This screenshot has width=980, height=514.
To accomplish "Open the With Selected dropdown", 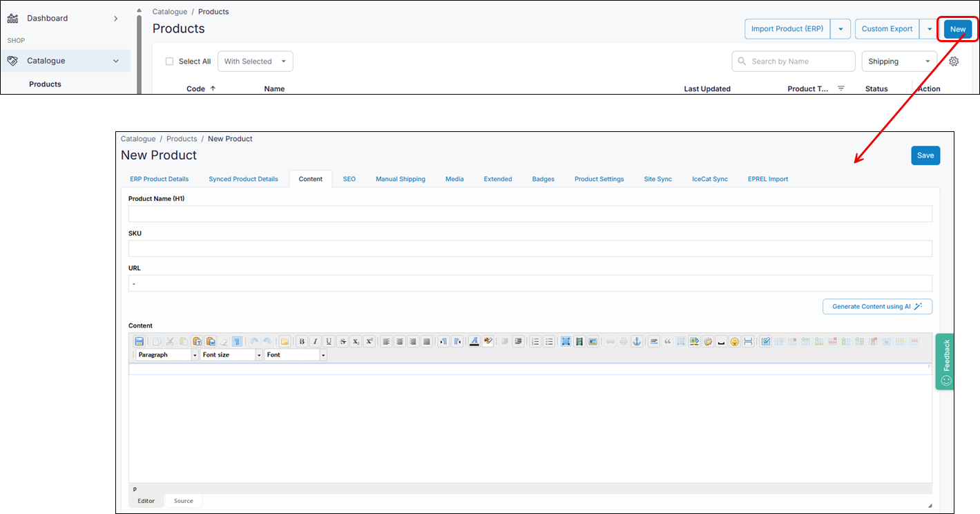I will coord(255,61).
